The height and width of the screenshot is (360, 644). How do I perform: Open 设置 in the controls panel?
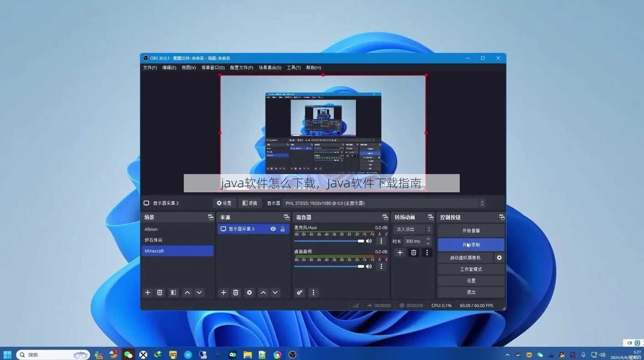click(x=471, y=281)
